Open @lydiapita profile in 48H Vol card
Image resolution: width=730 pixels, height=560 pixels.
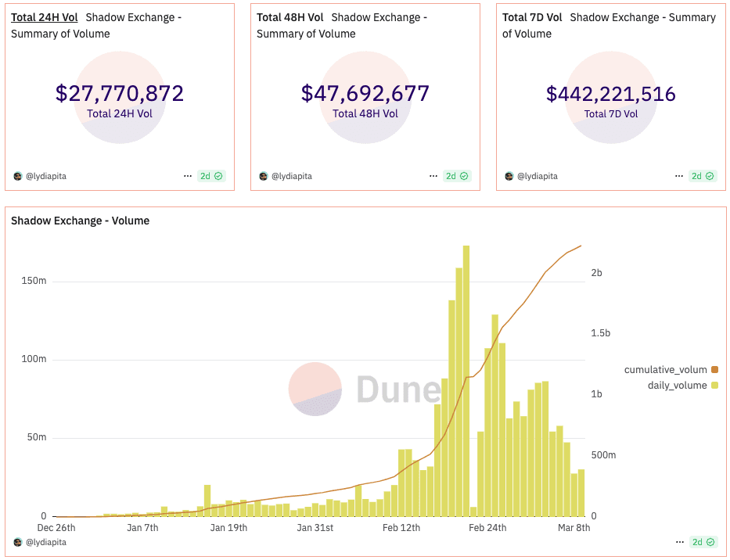point(292,176)
